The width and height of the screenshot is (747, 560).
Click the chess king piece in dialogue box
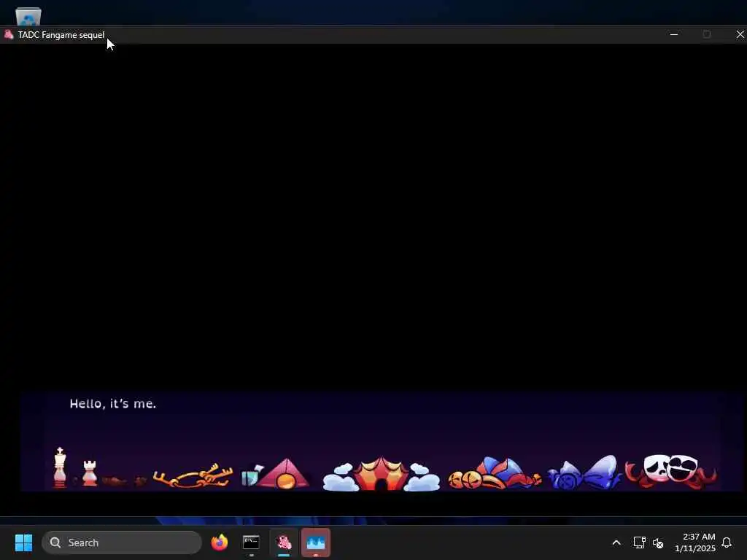60,467
